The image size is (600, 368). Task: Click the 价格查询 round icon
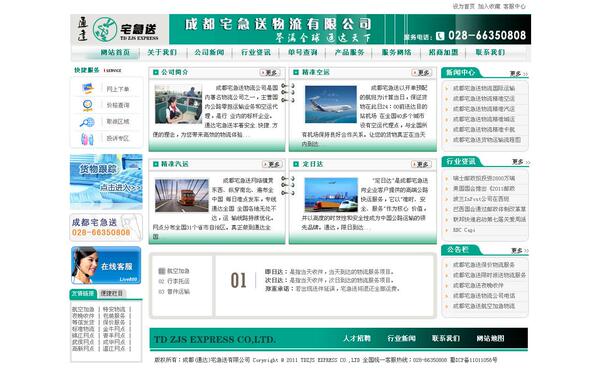(88, 105)
